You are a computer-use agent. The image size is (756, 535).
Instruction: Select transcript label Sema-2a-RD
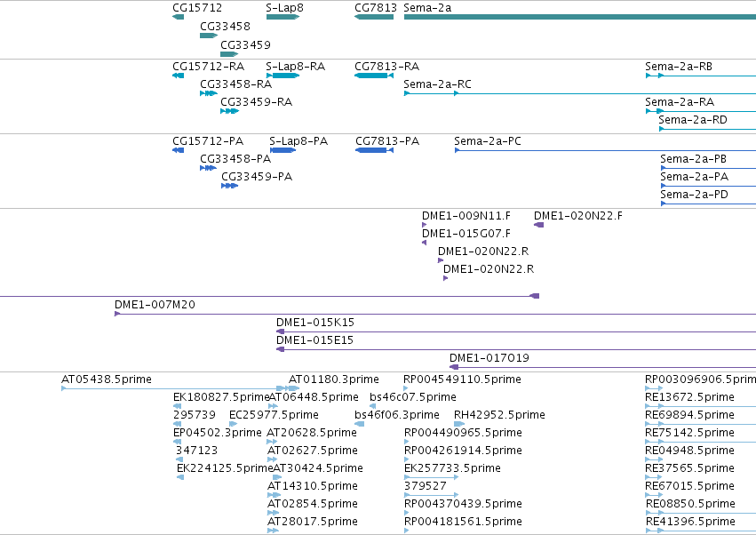[693, 120]
